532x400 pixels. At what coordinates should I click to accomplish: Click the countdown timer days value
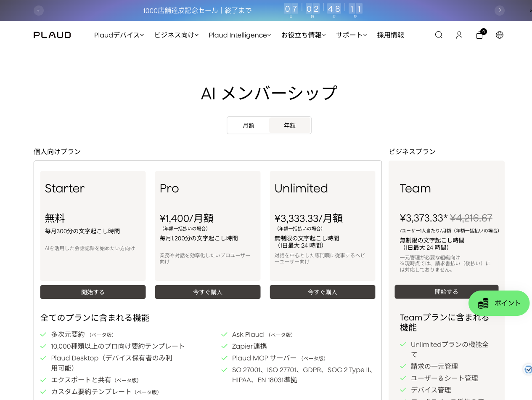(x=291, y=8)
